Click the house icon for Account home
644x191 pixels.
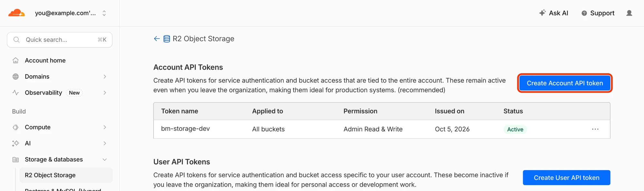[x=15, y=60]
